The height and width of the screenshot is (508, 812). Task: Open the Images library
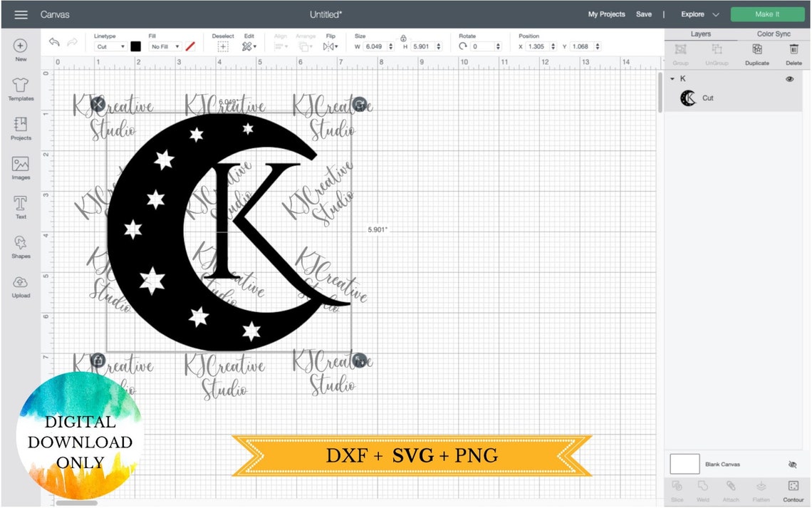pyautogui.click(x=21, y=167)
